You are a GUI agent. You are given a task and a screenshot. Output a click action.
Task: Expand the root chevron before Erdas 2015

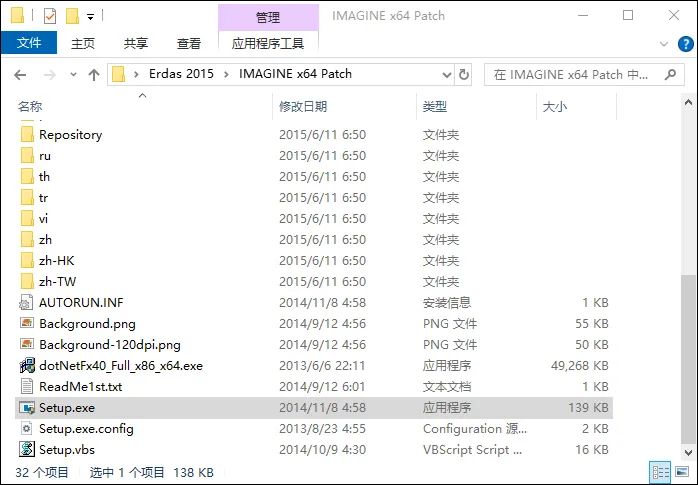click(x=136, y=74)
